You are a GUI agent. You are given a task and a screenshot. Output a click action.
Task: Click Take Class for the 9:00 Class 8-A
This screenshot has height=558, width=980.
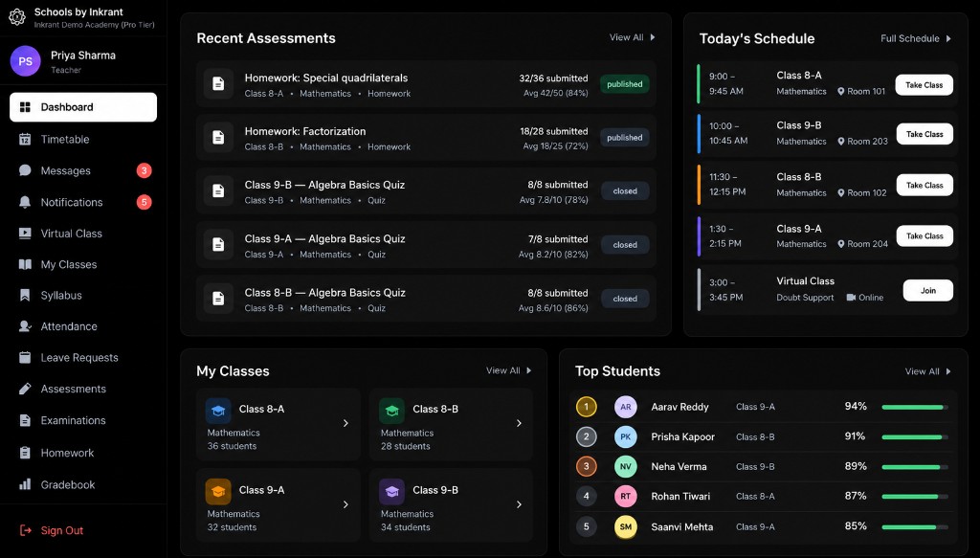click(924, 85)
